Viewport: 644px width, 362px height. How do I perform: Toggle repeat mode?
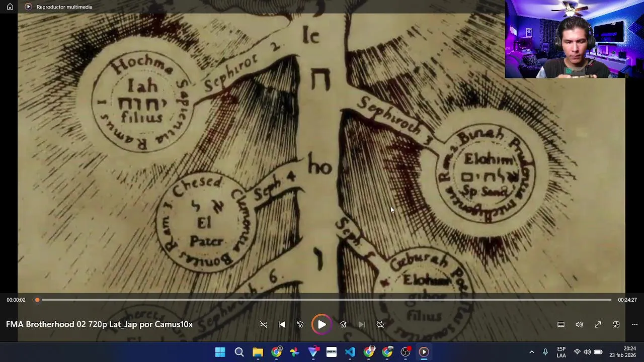[380, 325]
